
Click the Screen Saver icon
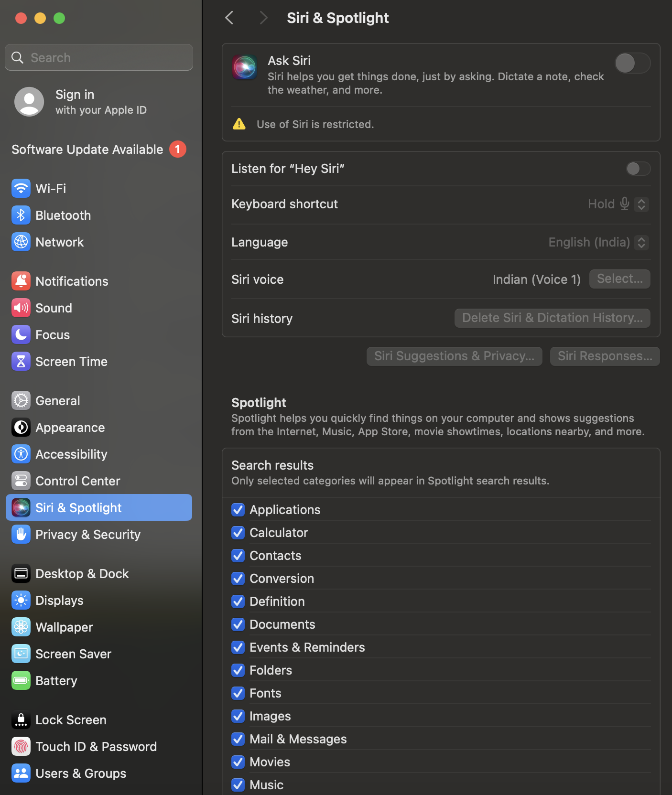21,654
